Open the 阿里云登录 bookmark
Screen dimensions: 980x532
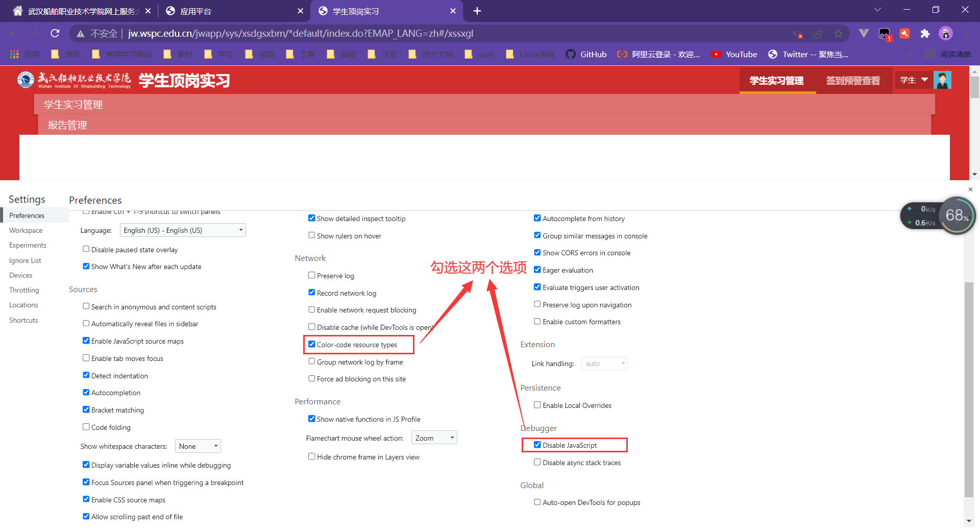[x=658, y=54]
